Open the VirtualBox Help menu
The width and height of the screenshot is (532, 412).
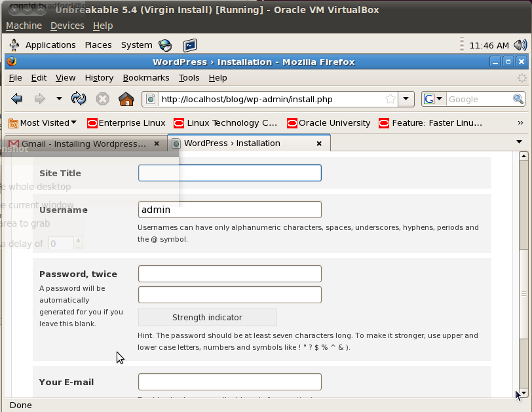[x=103, y=26]
